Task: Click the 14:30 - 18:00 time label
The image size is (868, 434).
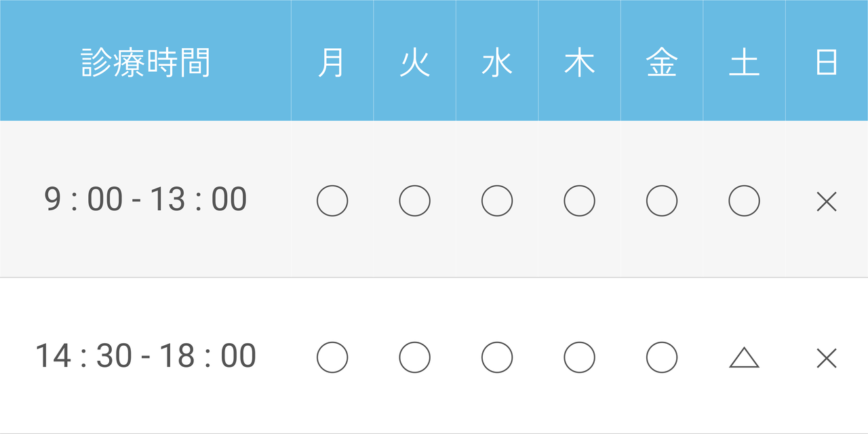Action: [x=146, y=357]
